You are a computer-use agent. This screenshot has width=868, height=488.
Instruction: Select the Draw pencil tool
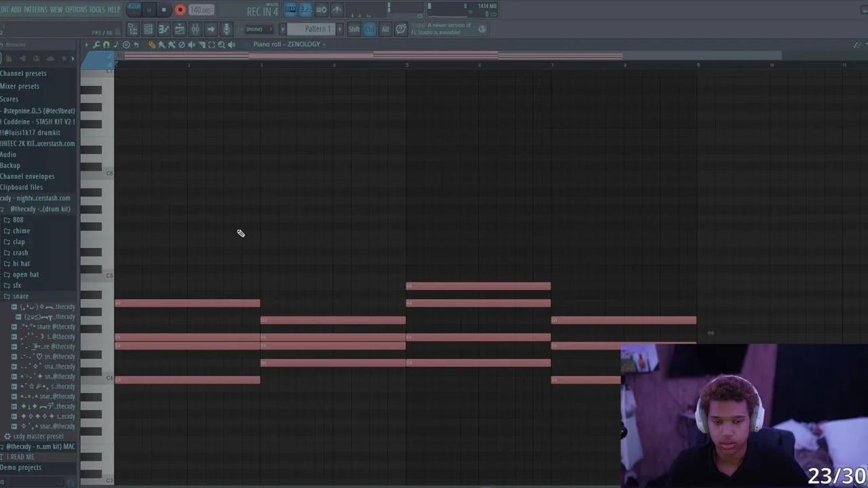tap(152, 45)
